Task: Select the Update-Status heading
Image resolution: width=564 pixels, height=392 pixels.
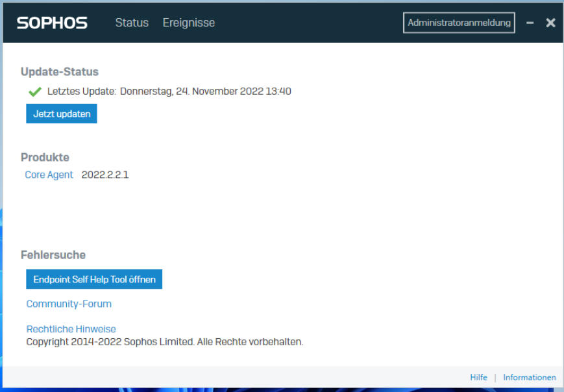Action: click(60, 72)
